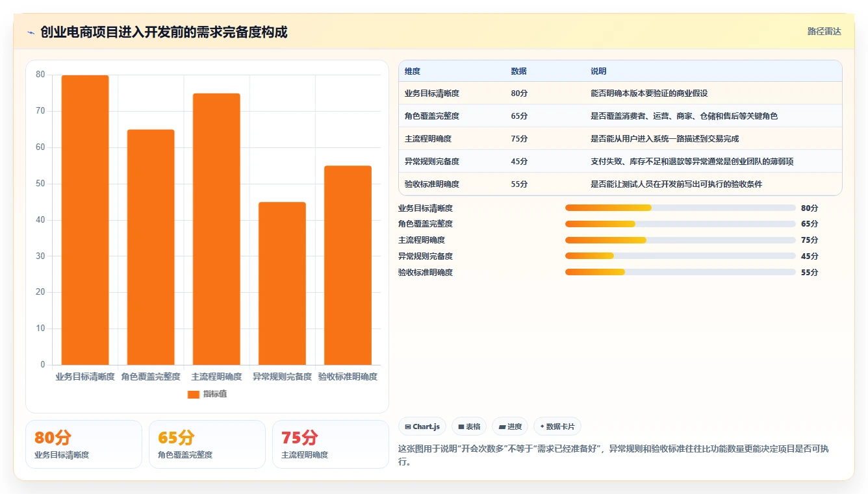This screenshot has height=494, width=868.
Task: Click the 65分 cell in the table
Action: (519, 116)
